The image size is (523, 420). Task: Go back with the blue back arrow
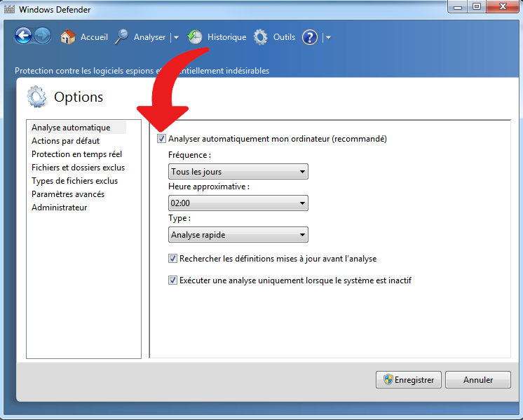23,36
